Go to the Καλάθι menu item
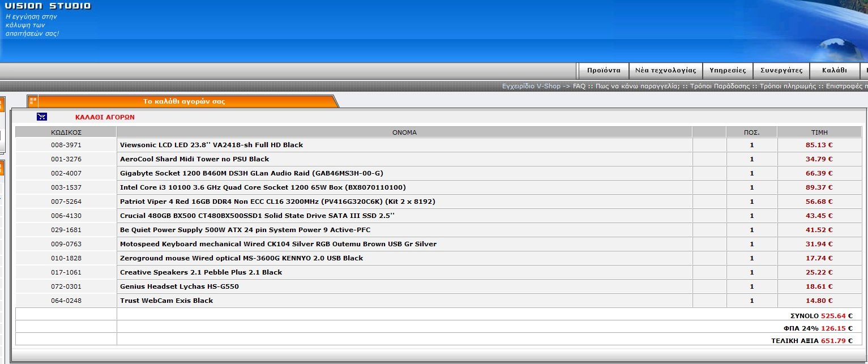 pos(834,71)
